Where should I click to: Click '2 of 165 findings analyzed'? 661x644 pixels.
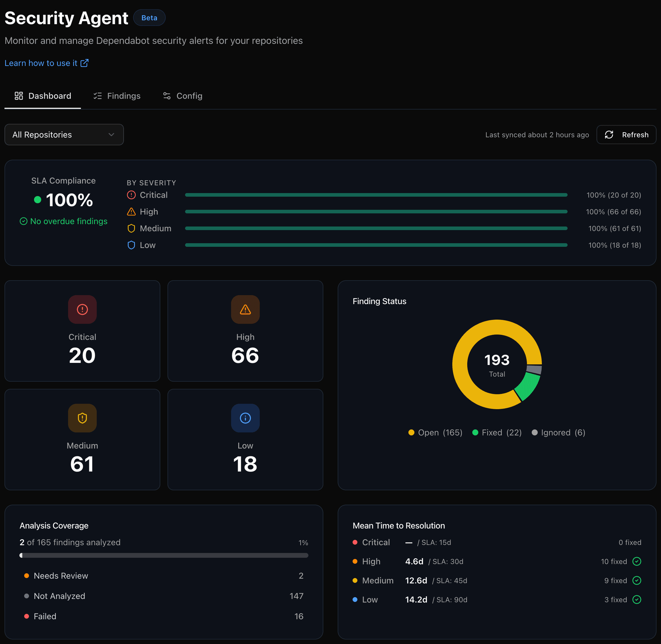click(x=70, y=542)
